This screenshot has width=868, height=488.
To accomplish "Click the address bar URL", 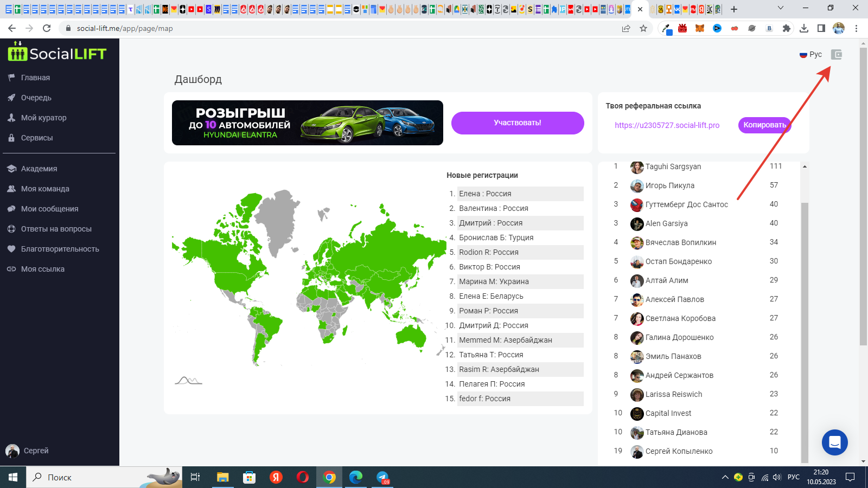I will click(125, 28).
